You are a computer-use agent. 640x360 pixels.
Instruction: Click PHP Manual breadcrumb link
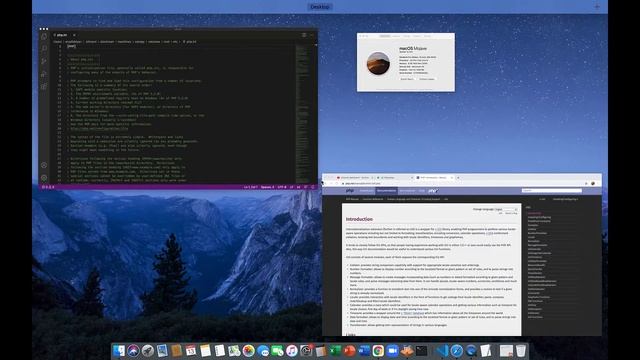352,199
